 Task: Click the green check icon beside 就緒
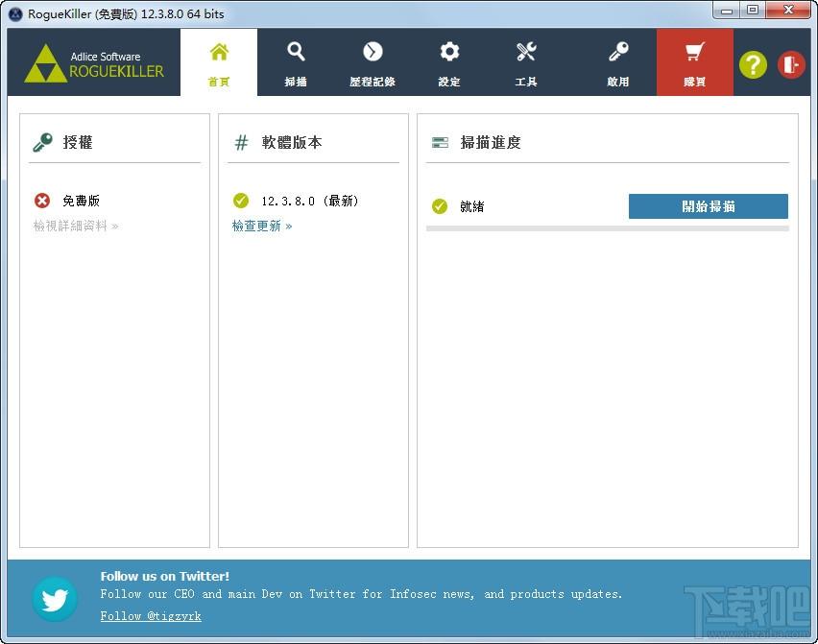pos(440,206)
